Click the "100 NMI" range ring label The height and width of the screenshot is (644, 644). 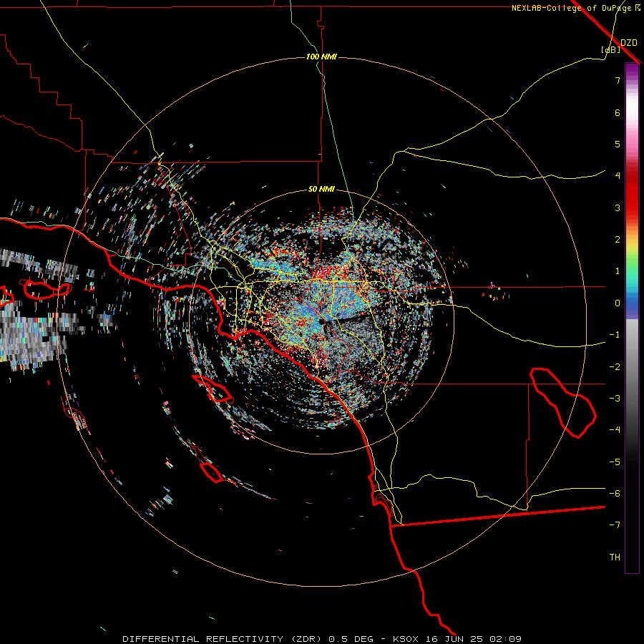click(x=321, y=57)
